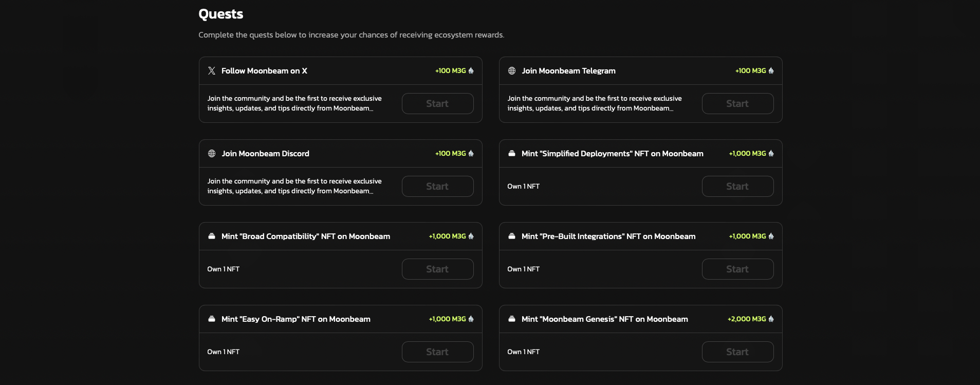Click Mint "Pre-Built Integrations" NFT on Moonbeam title

608,236
